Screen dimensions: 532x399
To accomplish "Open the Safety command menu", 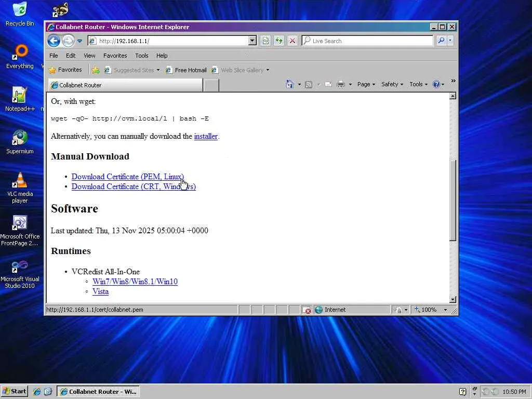I will pos(392,84).
